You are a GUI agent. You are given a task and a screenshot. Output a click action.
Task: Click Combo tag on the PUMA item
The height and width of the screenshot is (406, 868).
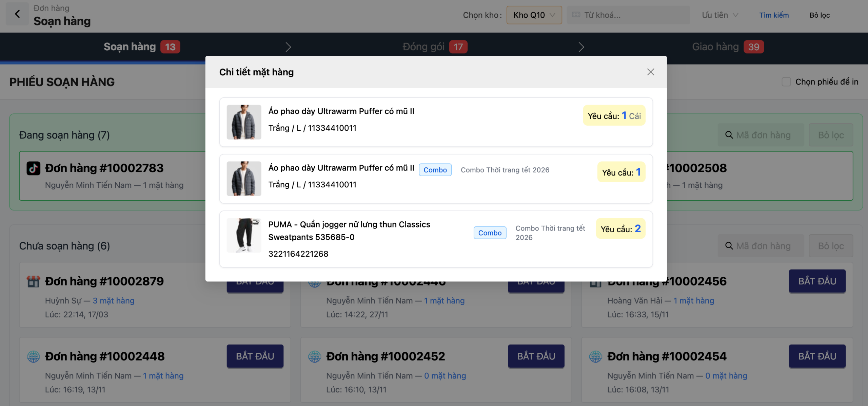pyautogui.click(x=490, y=233)
